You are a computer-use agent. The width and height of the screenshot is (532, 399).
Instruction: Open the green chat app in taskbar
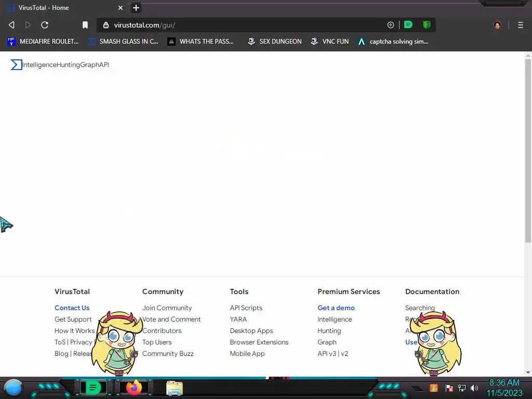[93, 388]
